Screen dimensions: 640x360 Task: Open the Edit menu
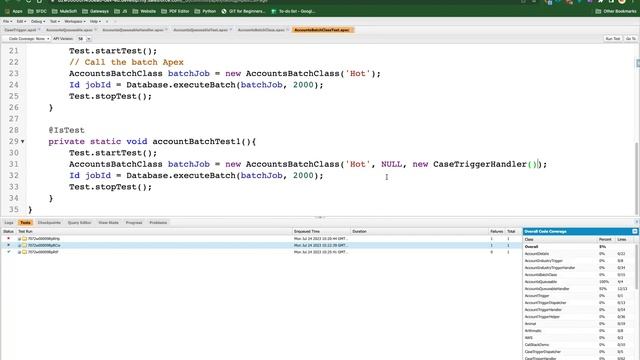tap(21, 21)
